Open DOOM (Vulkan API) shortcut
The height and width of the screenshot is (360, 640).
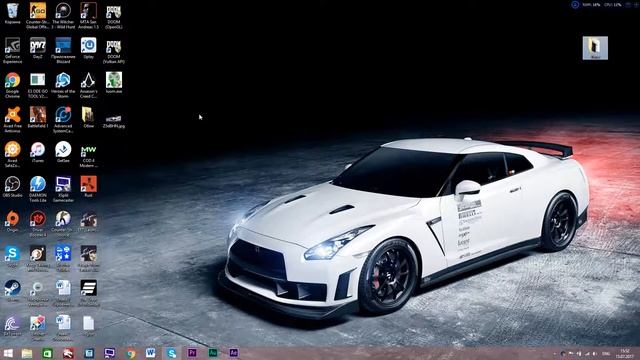[x=113, y=51]
